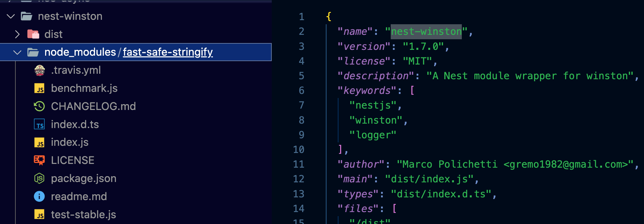Click the "description" key on line 5

(x=376, y=76)
